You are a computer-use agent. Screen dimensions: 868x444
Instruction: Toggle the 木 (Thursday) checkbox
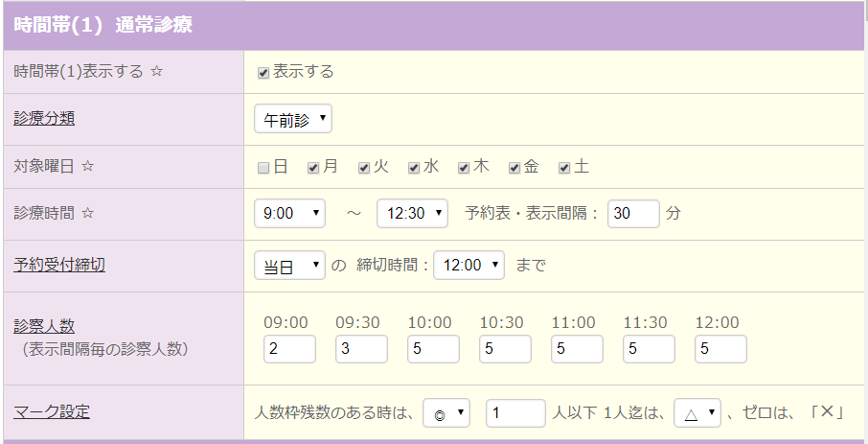(x=464, y=168)
